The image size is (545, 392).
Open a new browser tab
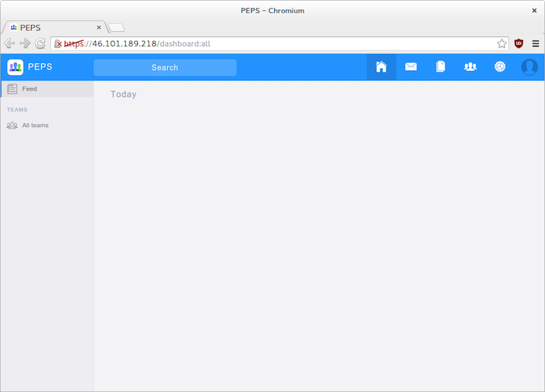point(116,27)
